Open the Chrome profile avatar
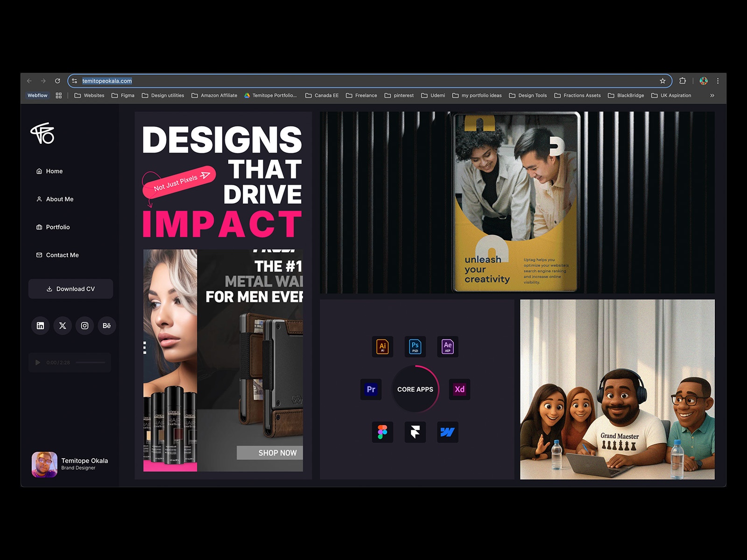Image resolution: width=747 pixels, height=560 pixels. (x=704, y=81)
